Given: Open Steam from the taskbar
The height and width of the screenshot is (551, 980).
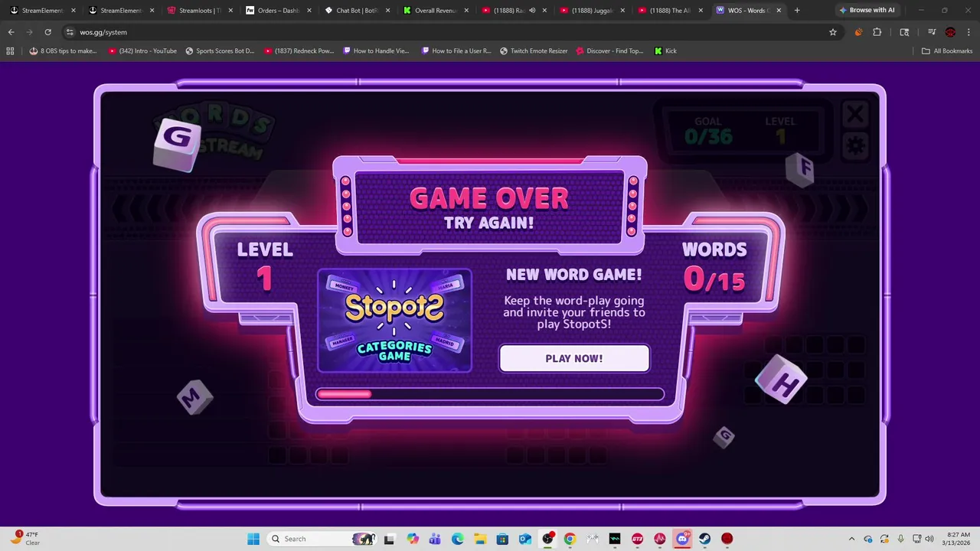Looking at the screenshot, I should tap(704, 539).
